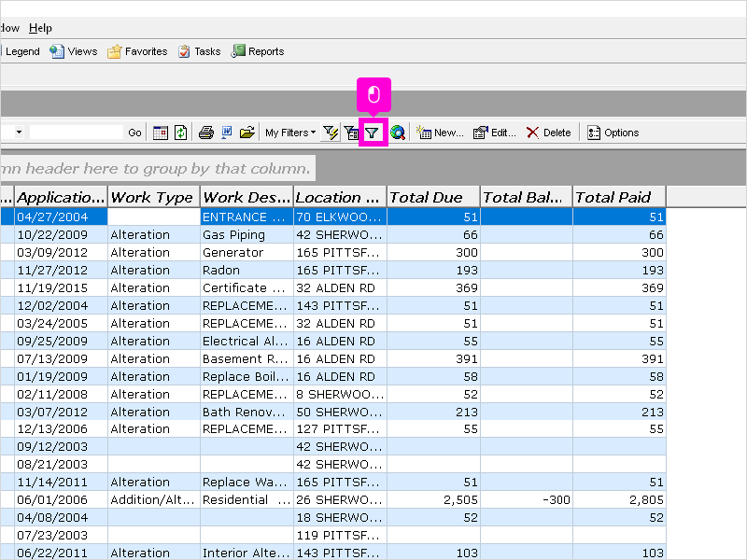Click the 127 PITTSF... location cell
The width and height of the screenshot is (747, 560).
(x=340, y=429)
